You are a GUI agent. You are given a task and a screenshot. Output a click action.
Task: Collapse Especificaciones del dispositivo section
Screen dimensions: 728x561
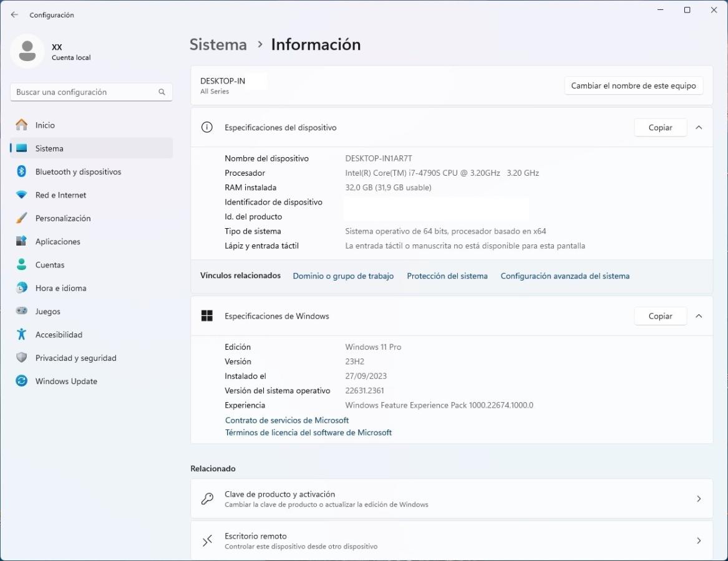coord(699,127)
